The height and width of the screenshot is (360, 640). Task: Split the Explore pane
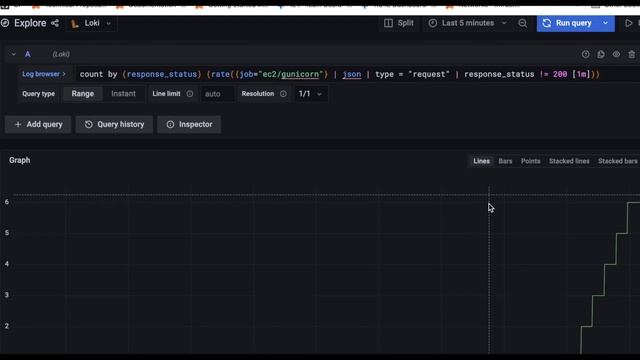tap(399, 23)
